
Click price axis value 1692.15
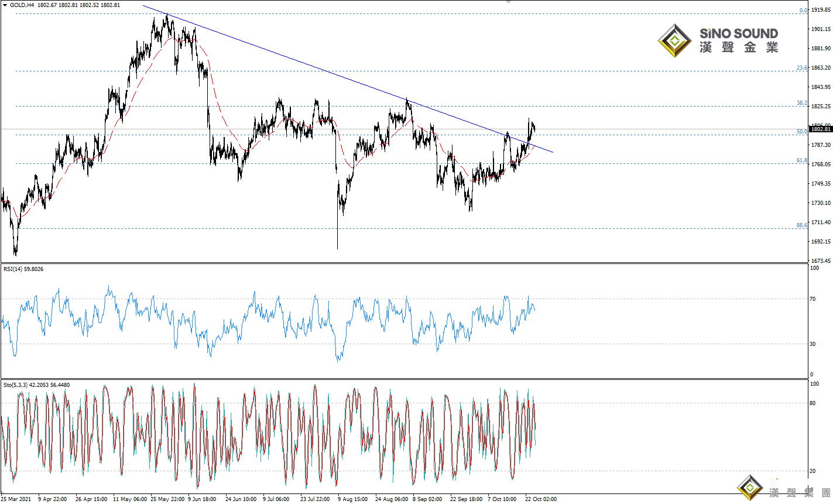tap(821, 242)
